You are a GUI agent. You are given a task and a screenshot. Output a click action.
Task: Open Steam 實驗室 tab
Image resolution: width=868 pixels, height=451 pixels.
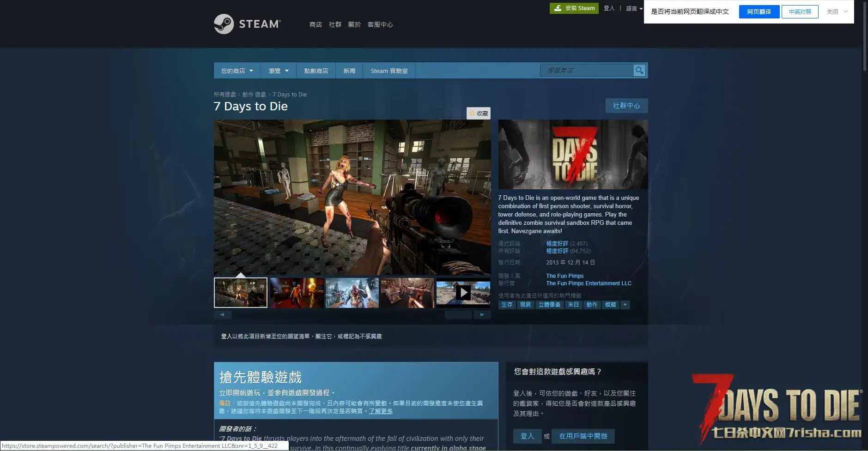coord(389,71)
